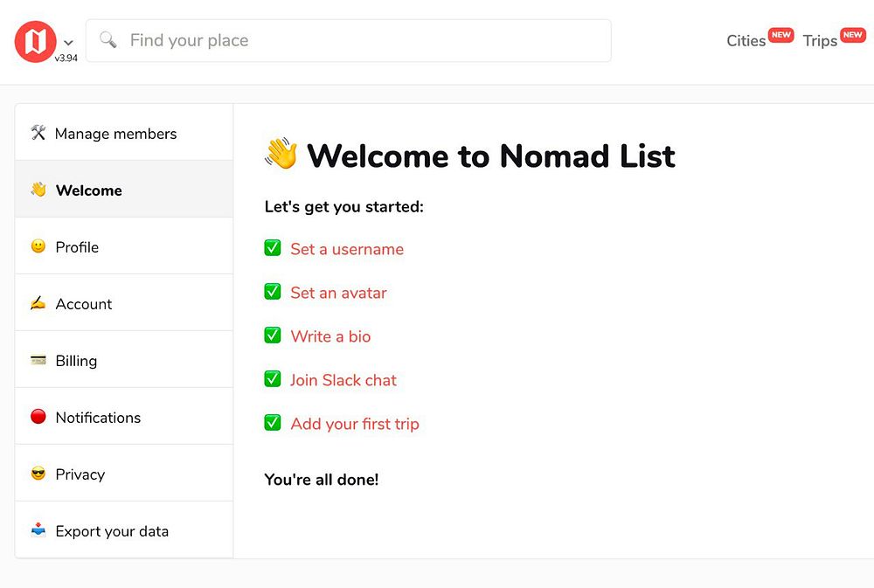Focus the Find your place field

(x=350, y=40)
